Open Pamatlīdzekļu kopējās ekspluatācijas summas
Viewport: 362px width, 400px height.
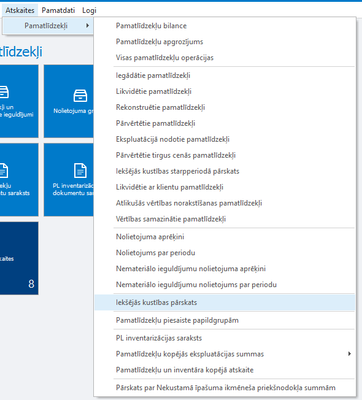click(x=225, y=354)
